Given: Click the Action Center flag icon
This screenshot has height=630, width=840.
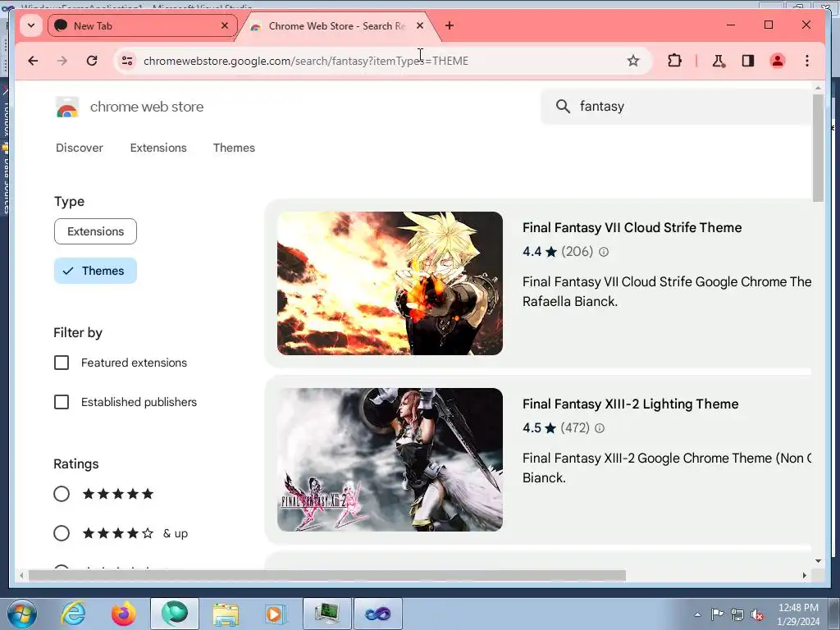Looking at the screenshot, I should [717, 614].
